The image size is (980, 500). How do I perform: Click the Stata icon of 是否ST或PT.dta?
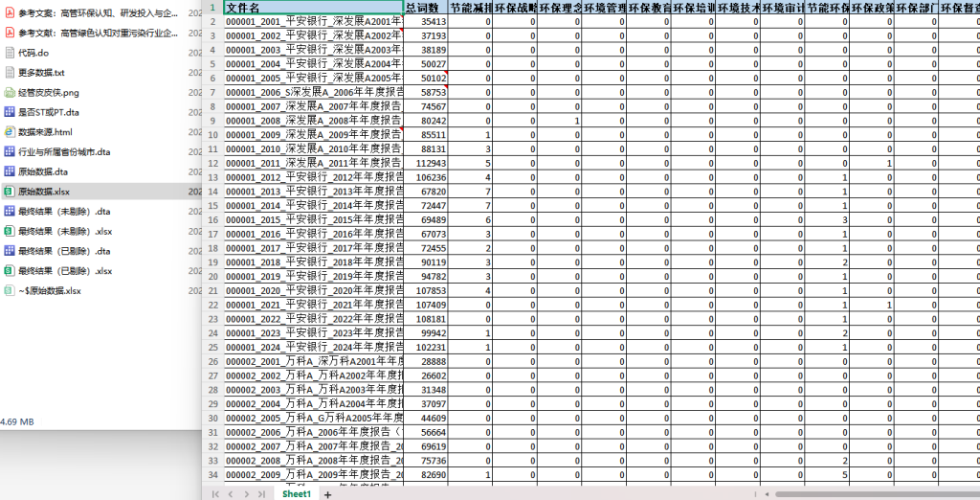[x=10, y=113]
